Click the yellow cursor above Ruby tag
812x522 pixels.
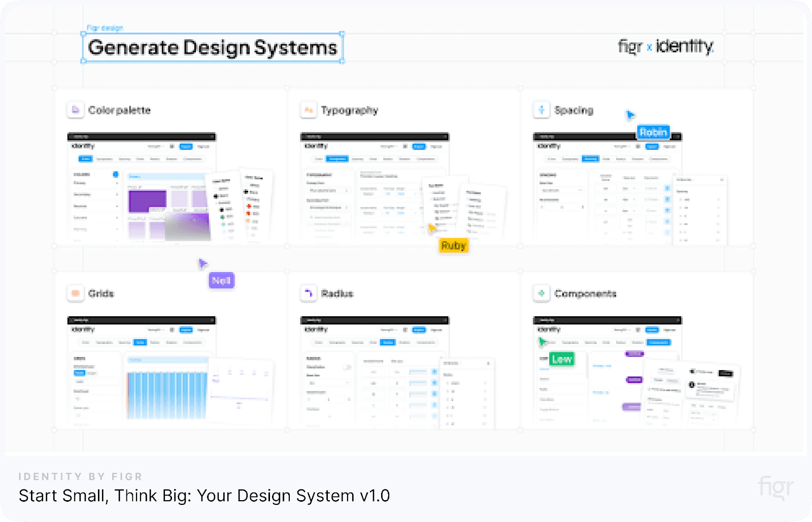[x=432, y=229]
